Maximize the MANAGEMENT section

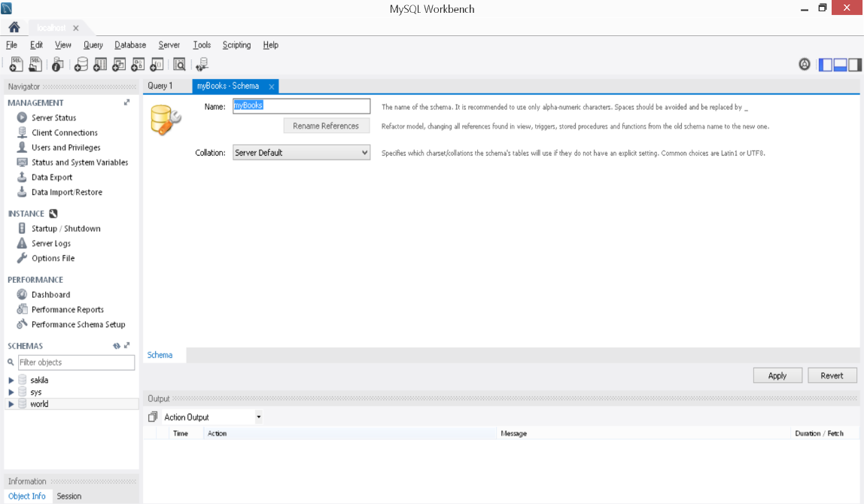pos(126,102)
